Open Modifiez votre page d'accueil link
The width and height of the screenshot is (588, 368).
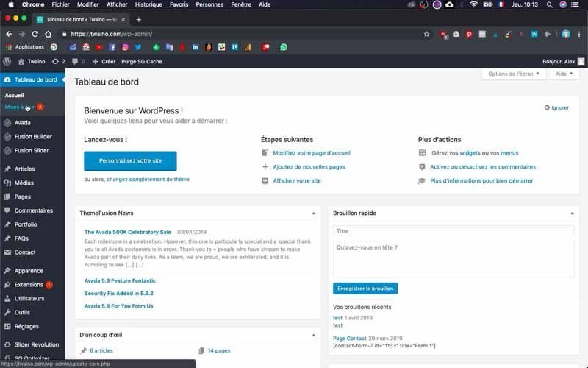(x=311, y=153)
